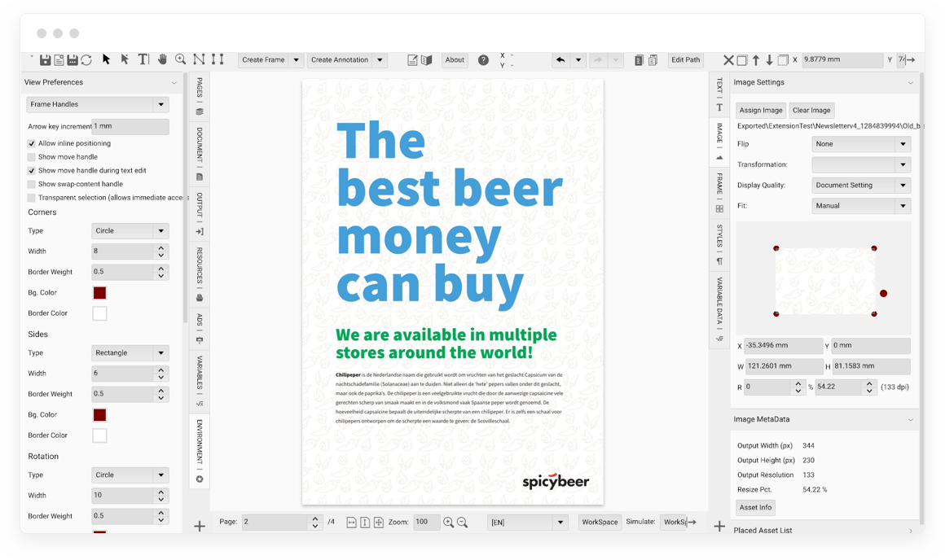Viewport: 945px width, 560px height.
Task: Open the Fit Manual dropdown
Action: click(x=861, y=206)
